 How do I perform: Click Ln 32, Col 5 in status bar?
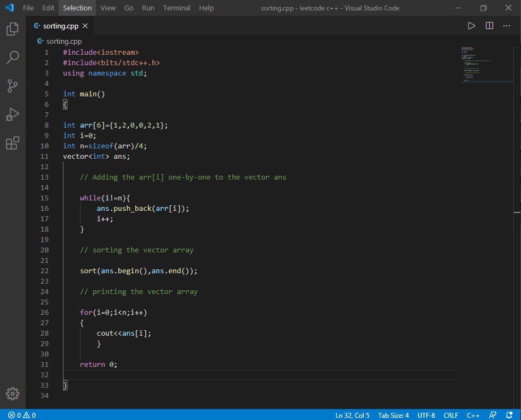(x=352, y=415)
